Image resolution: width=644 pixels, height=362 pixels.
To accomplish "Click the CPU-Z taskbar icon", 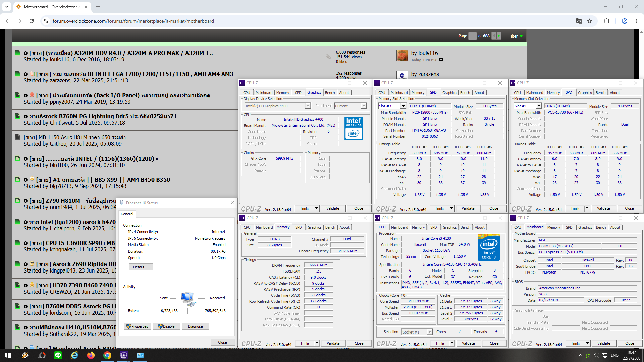I will 123,355.
